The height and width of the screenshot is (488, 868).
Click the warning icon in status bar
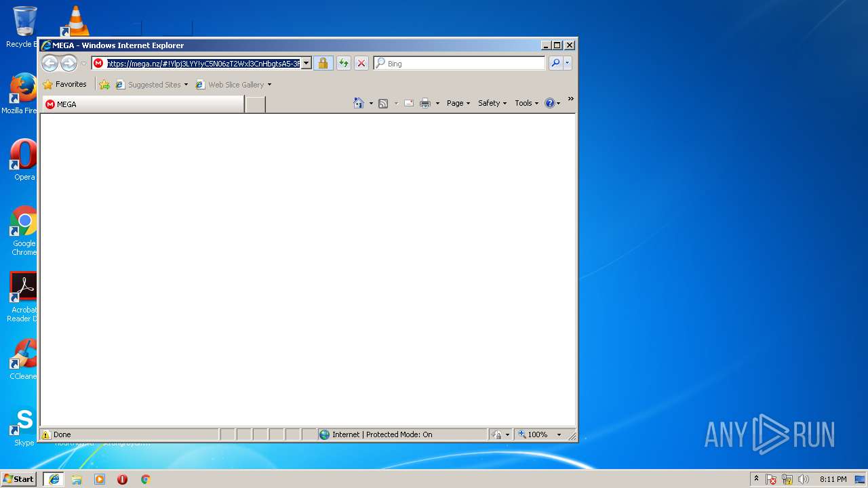(46, 434)
